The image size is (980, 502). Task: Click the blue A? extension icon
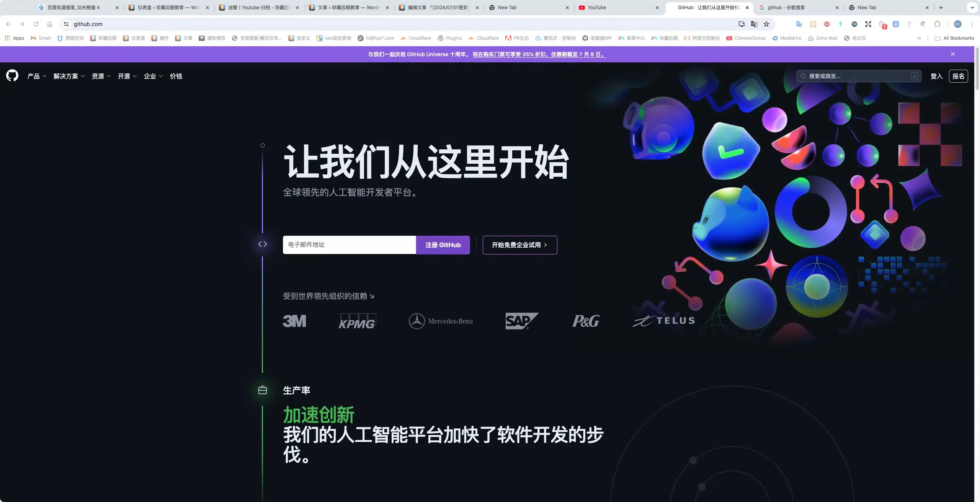coord(896,24)
